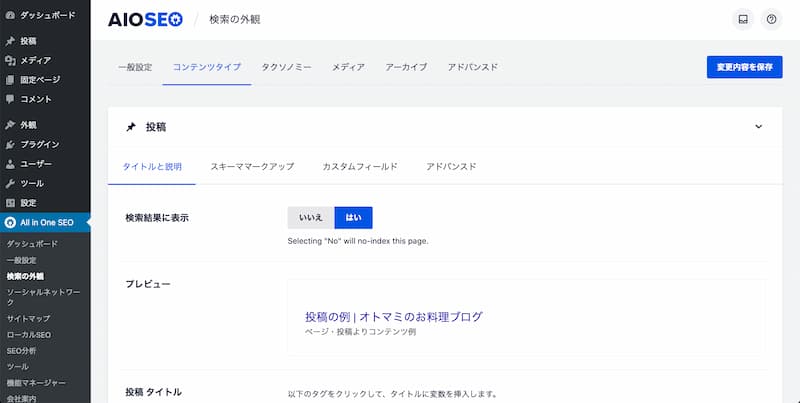Open submenu サイトマップ
The width and height of the screenshot is (800, 403).
click(28, 318)
